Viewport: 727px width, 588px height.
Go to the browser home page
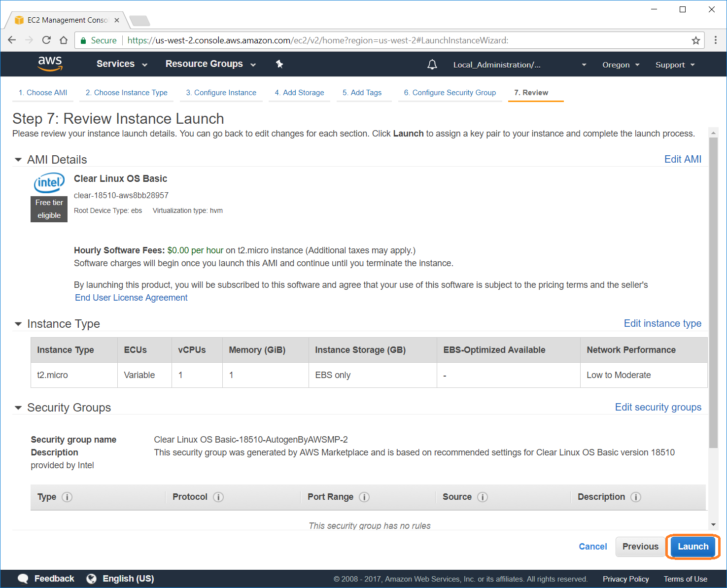64,40
